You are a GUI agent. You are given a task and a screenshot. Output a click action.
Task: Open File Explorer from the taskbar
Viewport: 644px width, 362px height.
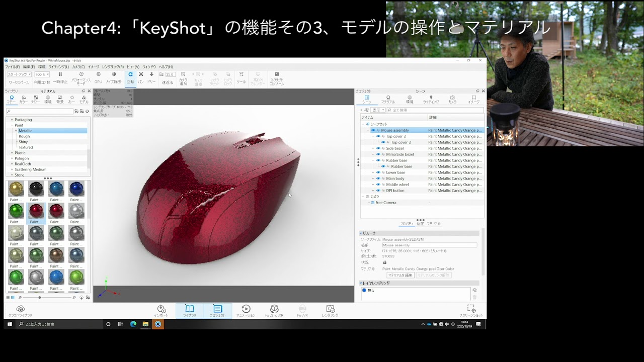click(145, 324)
